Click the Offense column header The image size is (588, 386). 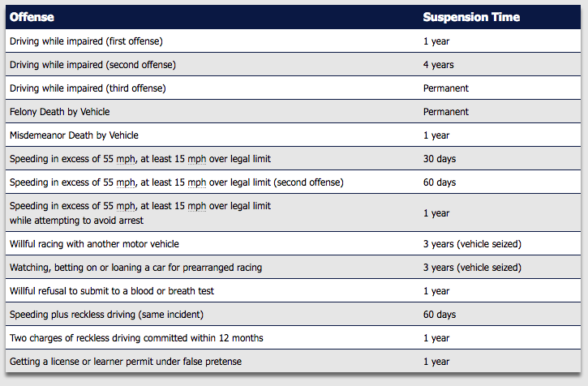click(x=32, y=17)
